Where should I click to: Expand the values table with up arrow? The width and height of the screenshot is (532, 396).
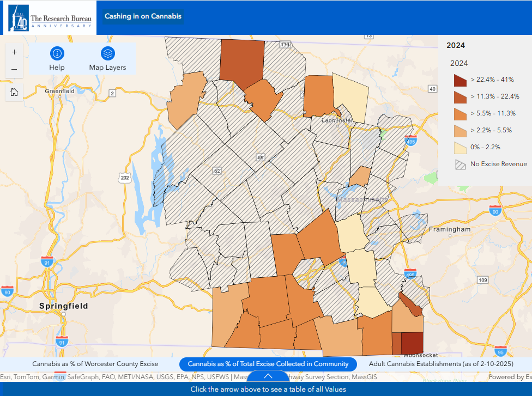click(268, 376)
